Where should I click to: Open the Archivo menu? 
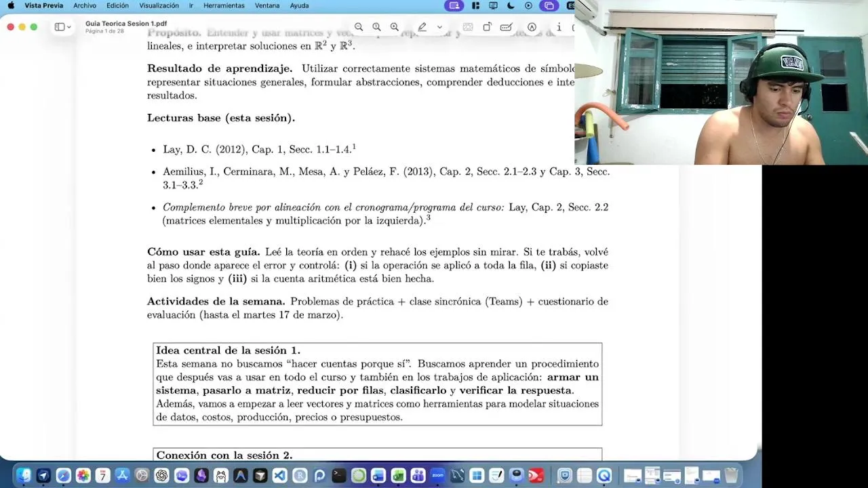[85, 5]
